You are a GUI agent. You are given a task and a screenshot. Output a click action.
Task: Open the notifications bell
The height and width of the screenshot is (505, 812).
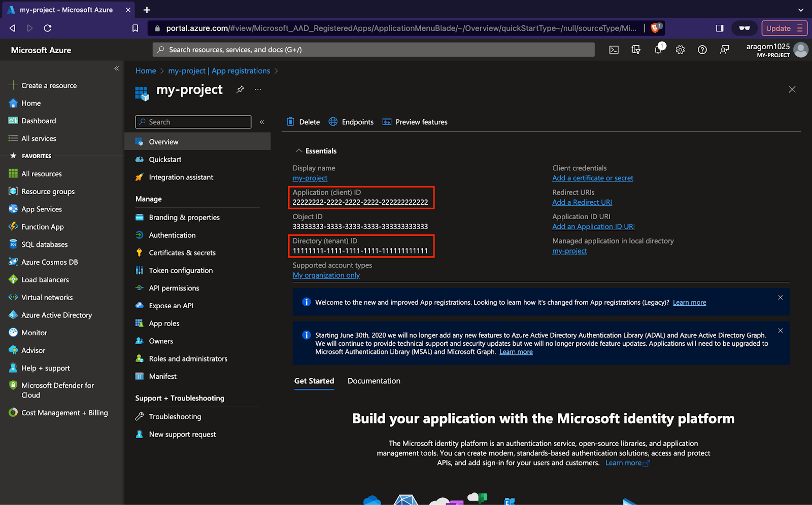[659, 49]
